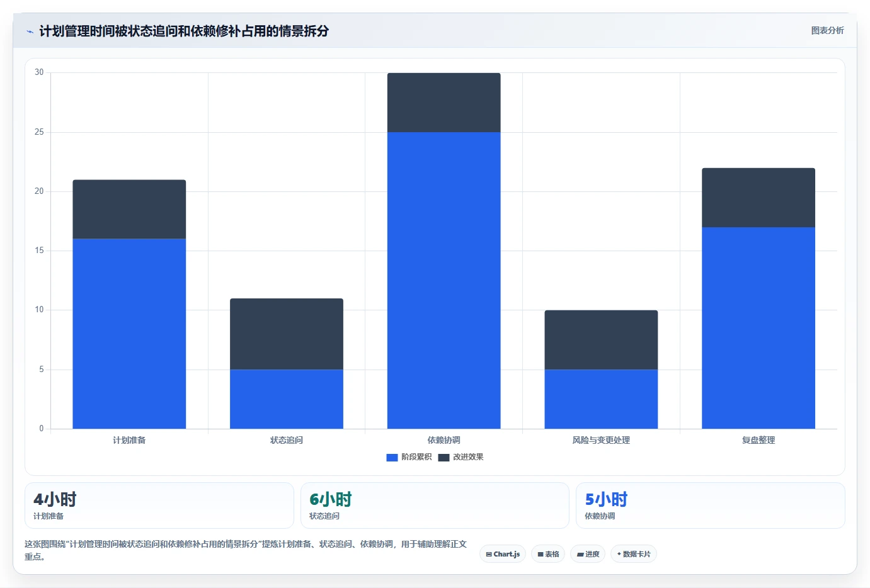
Task: Click the y-axis value 10
Action: click(39, 310)
